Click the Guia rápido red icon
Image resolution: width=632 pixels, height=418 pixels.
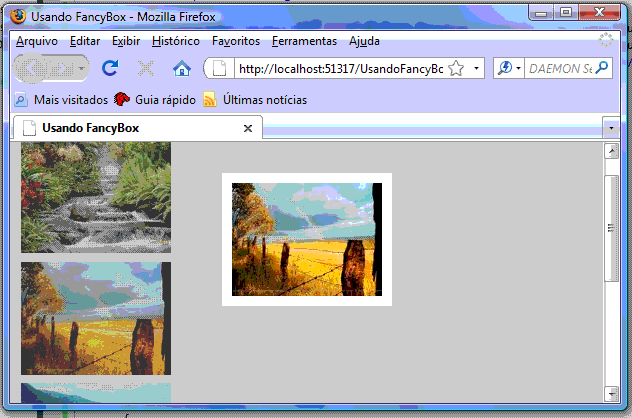point(122,99)
